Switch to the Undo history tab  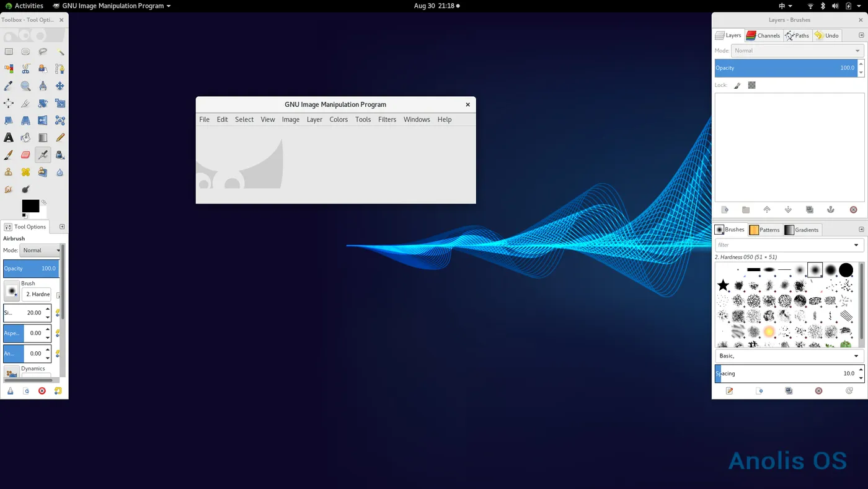(827, 35)
